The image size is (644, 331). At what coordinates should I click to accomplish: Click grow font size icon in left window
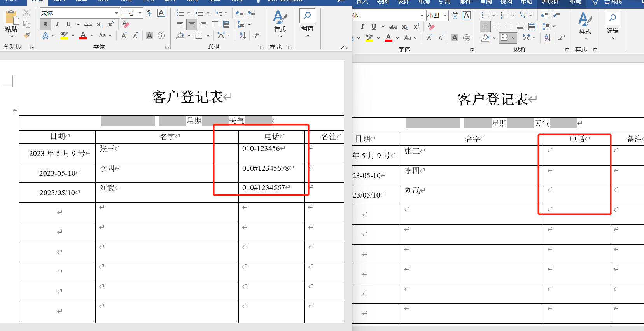(x=124, y=35)
